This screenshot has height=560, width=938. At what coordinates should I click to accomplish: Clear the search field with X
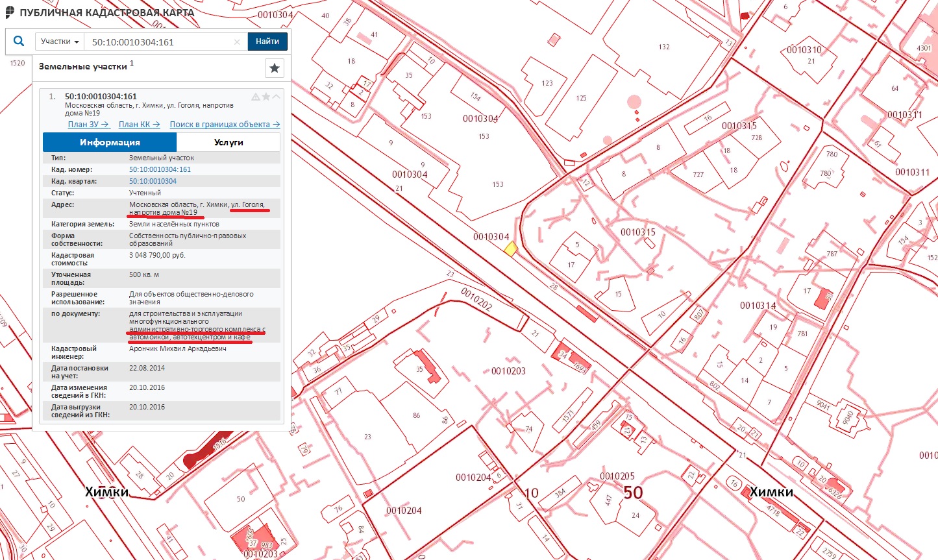click(237, 42)
